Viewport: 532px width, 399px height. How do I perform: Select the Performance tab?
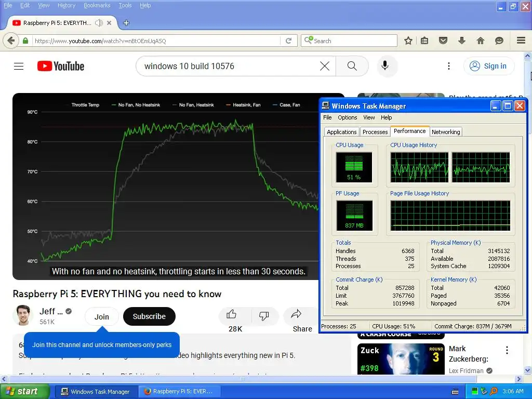(x=409, y=131)
